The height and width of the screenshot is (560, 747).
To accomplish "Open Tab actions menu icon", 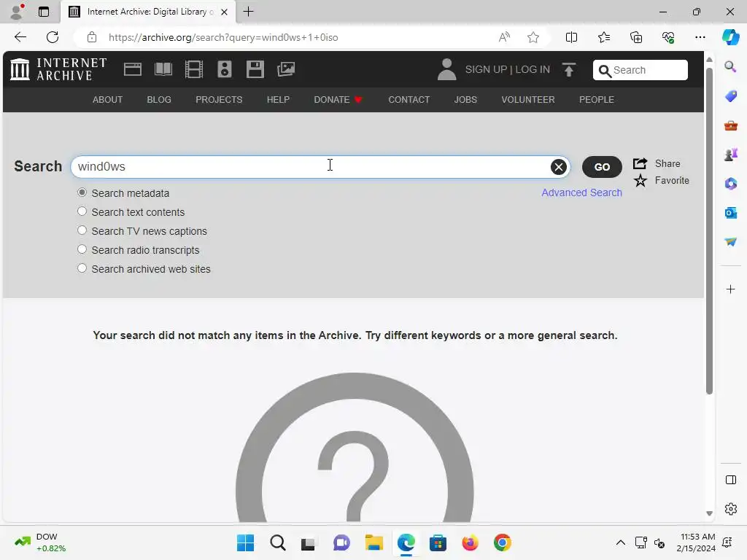I will pyautogui.click(x=44, y=12).
